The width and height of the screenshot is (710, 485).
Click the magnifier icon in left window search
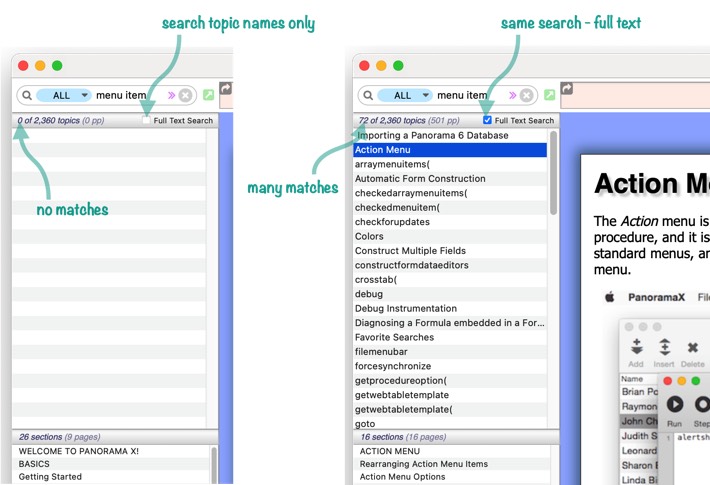click(x=27, y=95)
